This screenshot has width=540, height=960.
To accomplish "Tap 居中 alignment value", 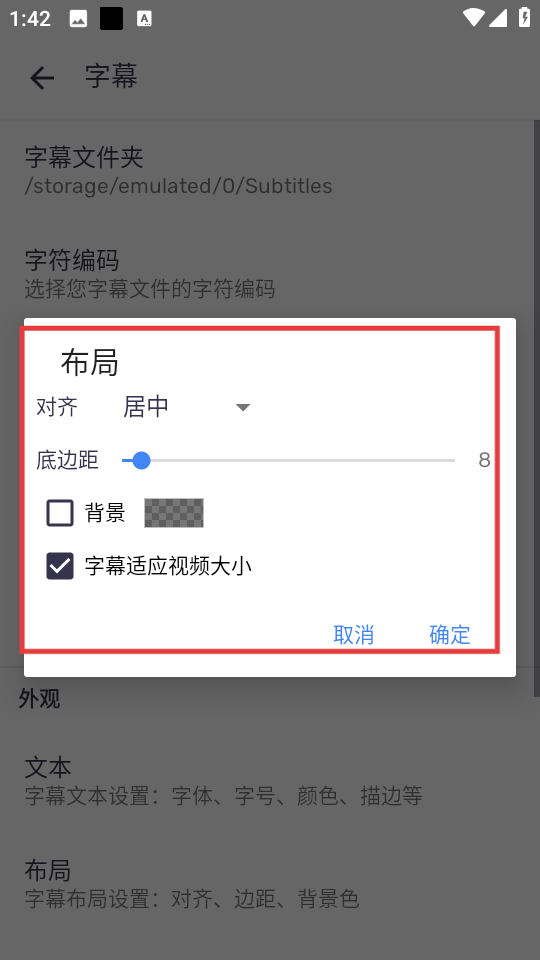I will pos(146,407).
